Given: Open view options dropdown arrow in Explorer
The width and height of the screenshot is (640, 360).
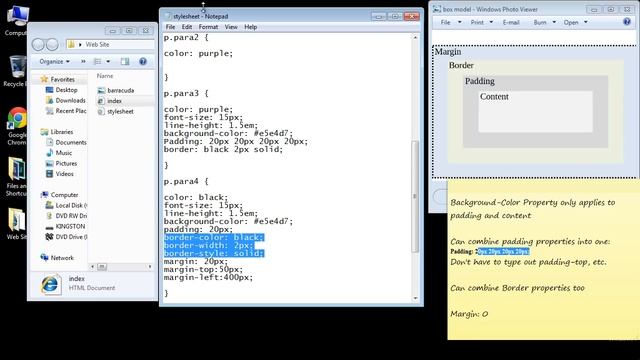Looking at the screenshot, I should (x=108, y=62).
